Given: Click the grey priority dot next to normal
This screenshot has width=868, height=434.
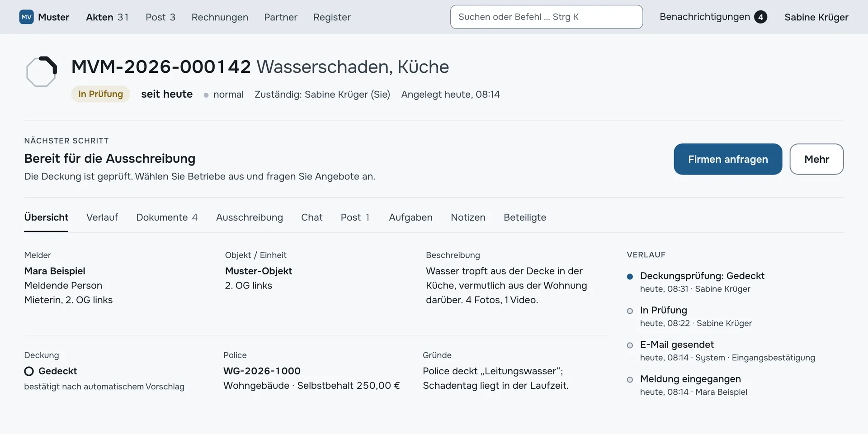Looking at the screenshot, I should click(206, 95).
